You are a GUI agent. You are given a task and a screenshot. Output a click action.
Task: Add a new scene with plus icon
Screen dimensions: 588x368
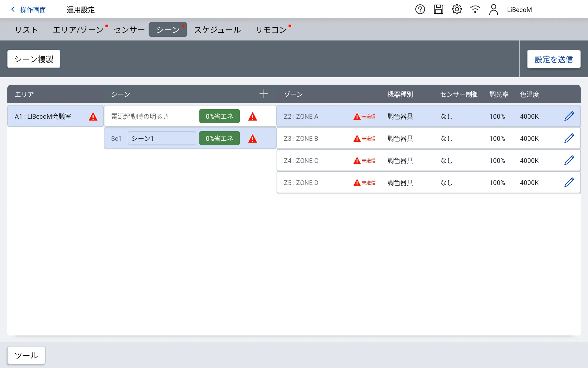click(x=264, y=94)
